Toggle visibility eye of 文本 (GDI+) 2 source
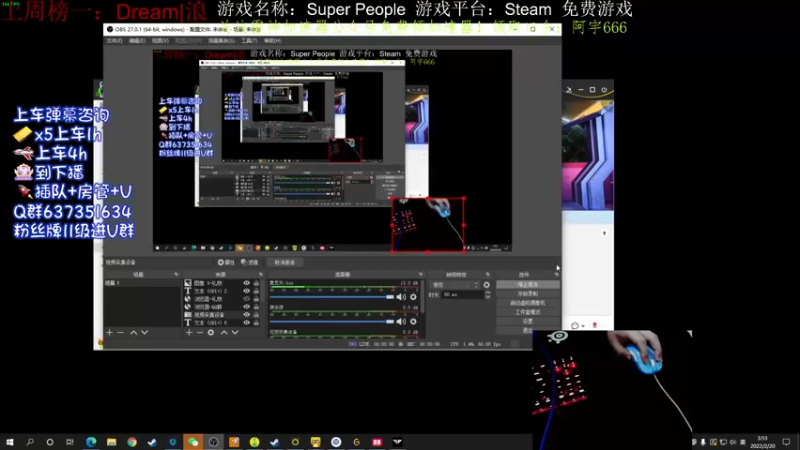This screenshot has width=800, height=450. (246, 291)
